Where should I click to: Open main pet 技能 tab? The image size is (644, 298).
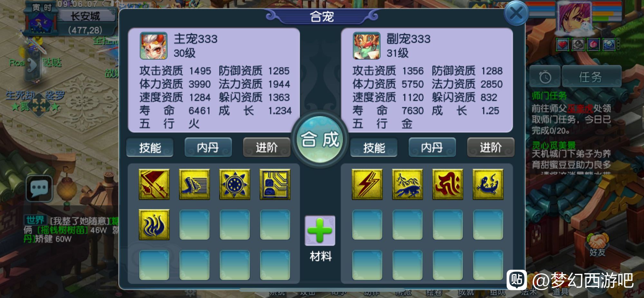(150, 148)
